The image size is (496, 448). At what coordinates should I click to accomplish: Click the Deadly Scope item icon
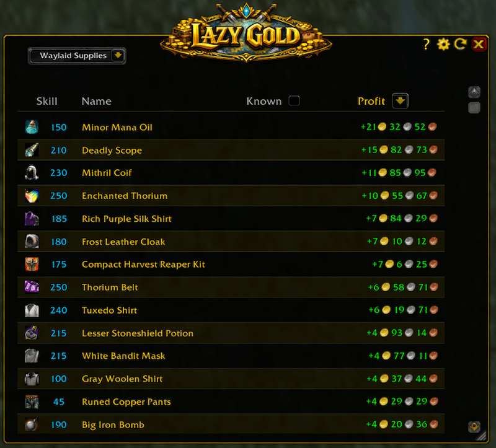click(32, 150)
